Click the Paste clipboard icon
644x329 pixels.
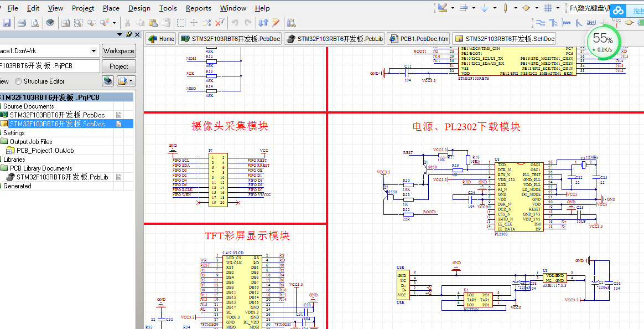click(x=153, y=23)
